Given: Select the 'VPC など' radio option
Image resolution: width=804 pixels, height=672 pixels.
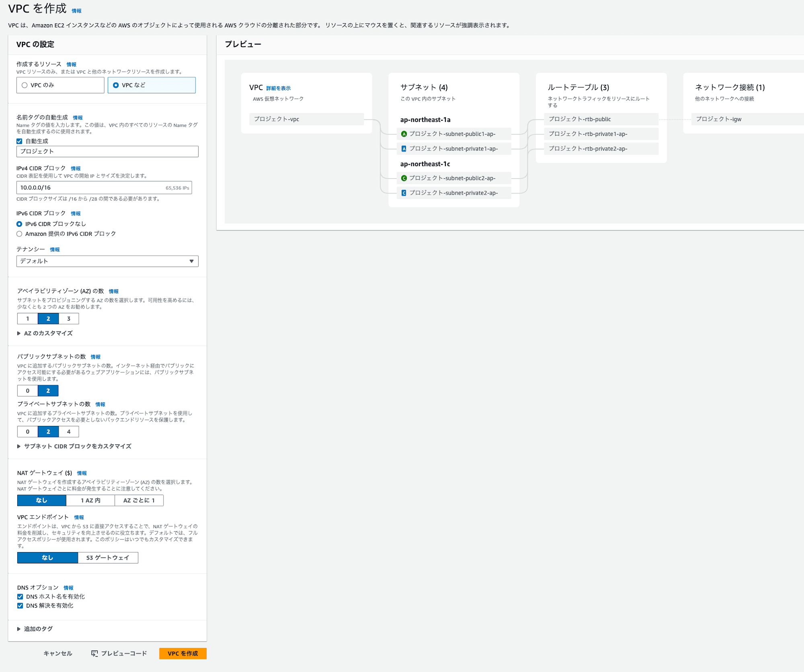Looking at the screenshot, I should (x=152, y=85).
